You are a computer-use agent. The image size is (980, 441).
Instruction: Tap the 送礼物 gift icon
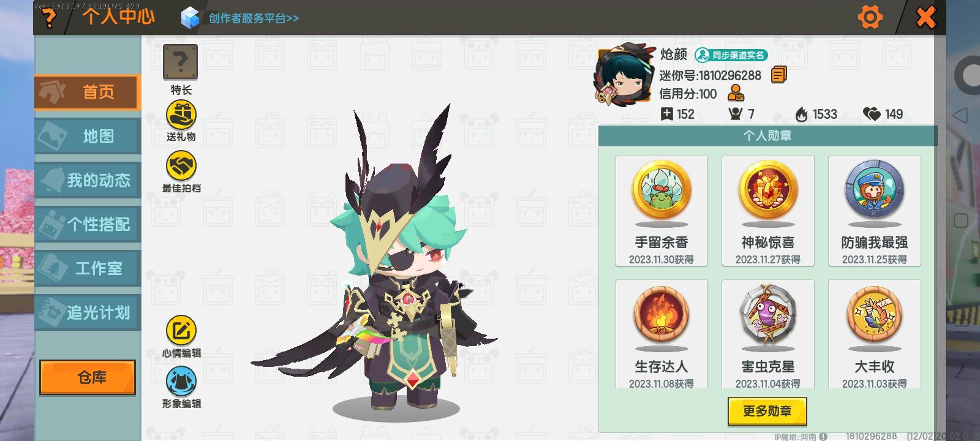(x=181, y=115)
